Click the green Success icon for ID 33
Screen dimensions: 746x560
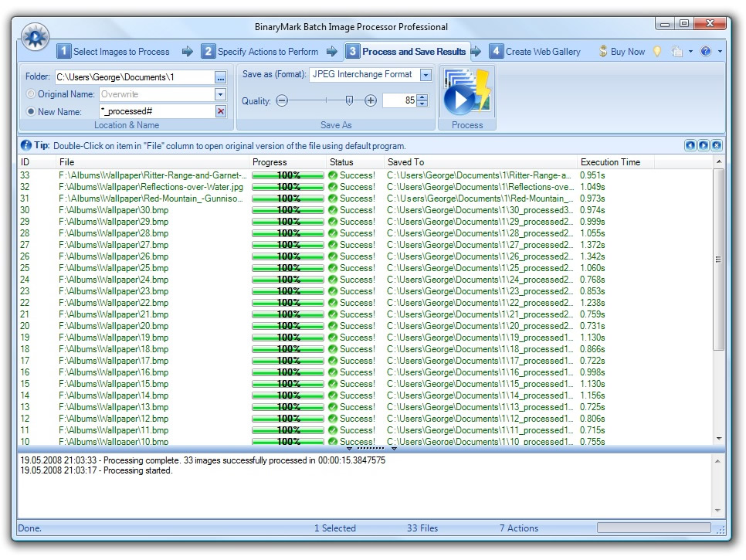[333, 175]
